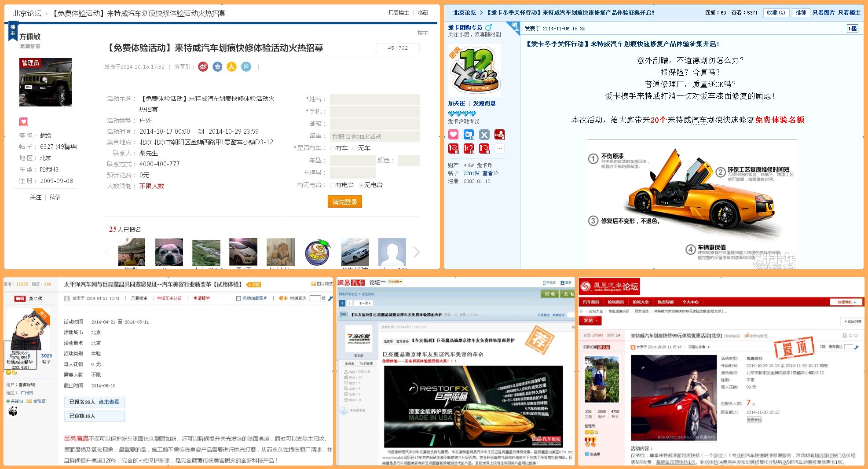This screenshot has height=469, width=868.
Task: Click the next arrow in participants carousel
Action: [416, 252]
